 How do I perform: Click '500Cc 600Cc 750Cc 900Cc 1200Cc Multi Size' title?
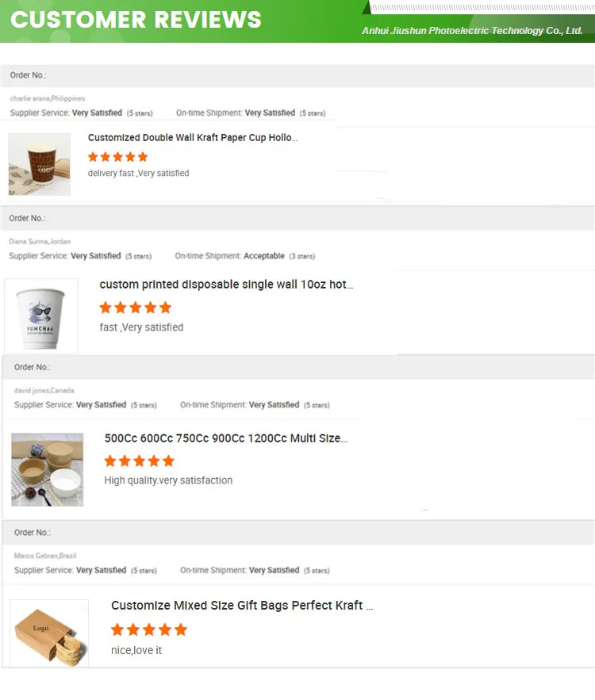pos(226,438)
